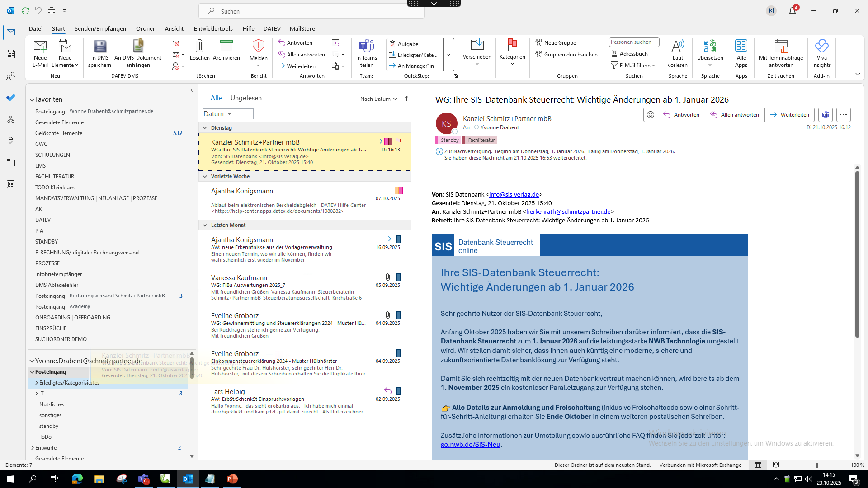The width and height of the screenshot is (868, 488).
Task: Open Viva Insights add-in
Action: (821, 53)
